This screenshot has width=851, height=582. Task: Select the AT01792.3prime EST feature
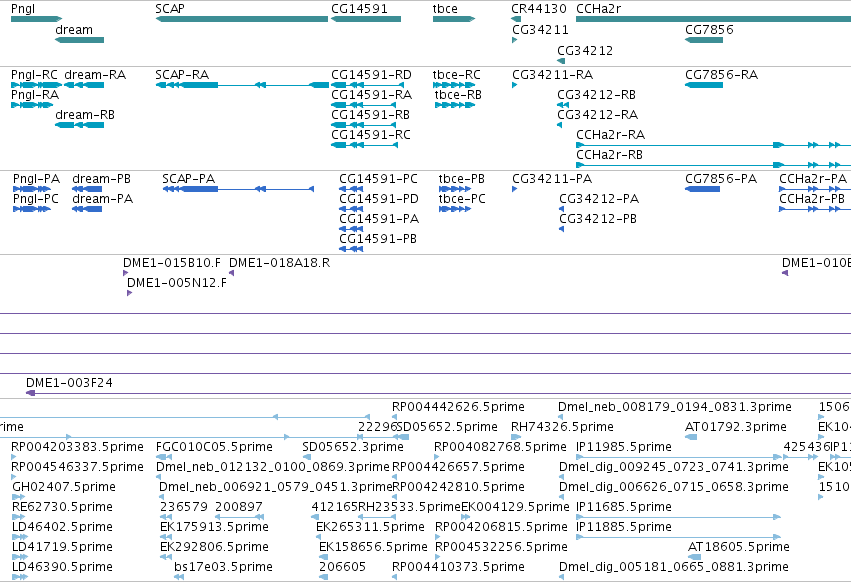(x=691, y=437)
